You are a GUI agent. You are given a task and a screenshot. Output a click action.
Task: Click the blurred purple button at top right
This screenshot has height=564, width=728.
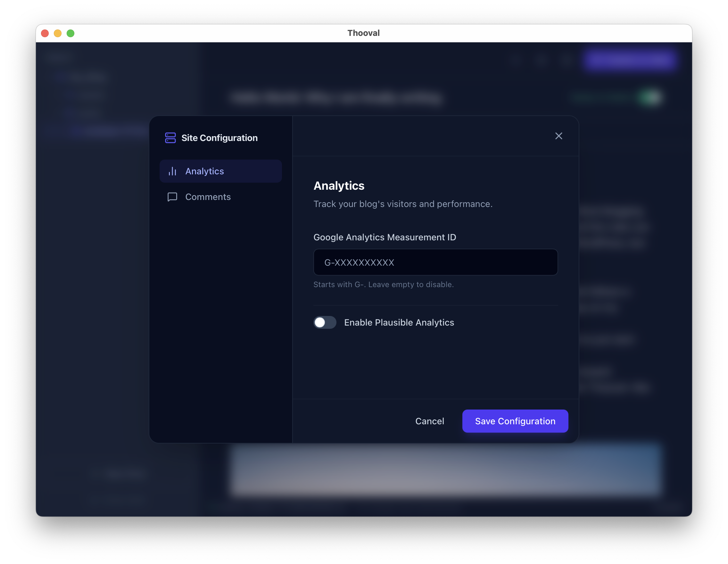point(629,60)
